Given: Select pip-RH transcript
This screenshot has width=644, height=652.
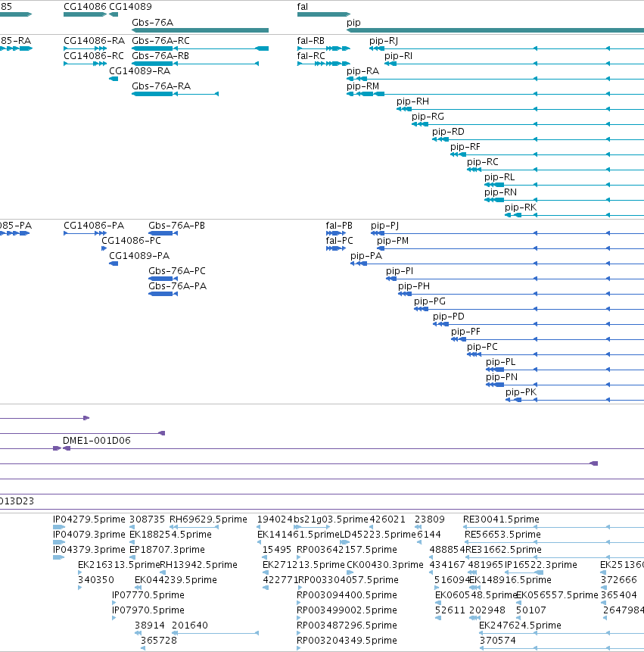Looking at the screenshot, I should pyautogui.click(x=412, y=101).
